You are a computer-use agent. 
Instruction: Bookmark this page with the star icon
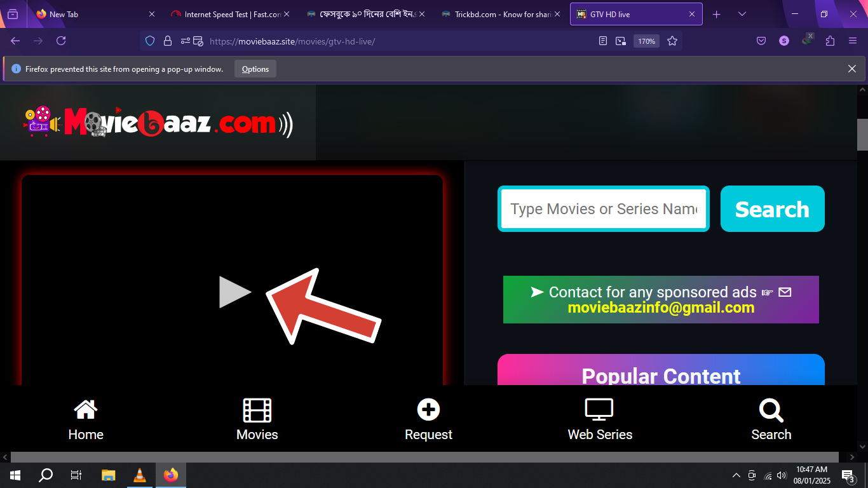coord(672,41)
